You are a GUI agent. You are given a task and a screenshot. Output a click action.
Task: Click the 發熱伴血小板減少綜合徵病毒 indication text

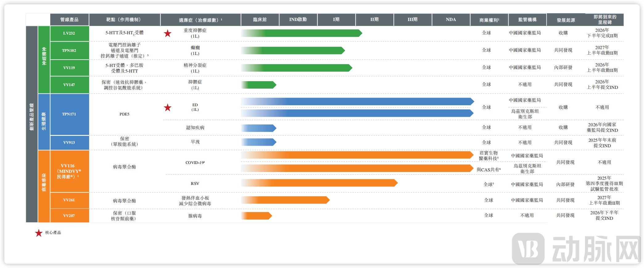[x=195, y=201]
